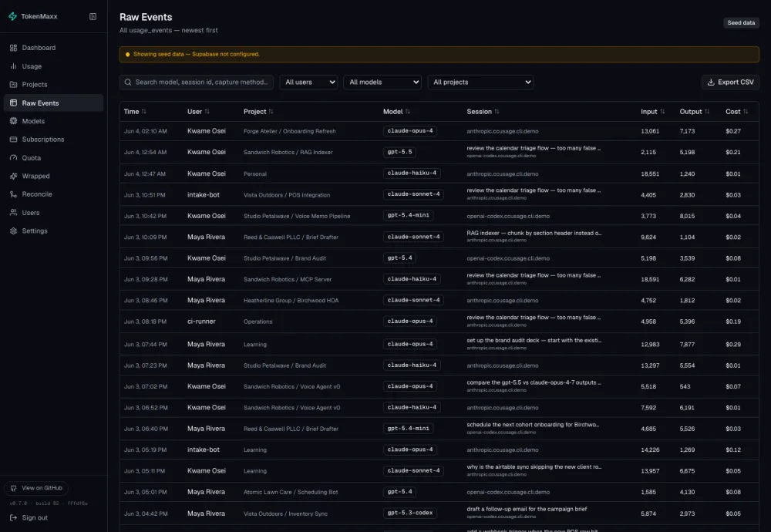Sort by Input column arrows icon
Image resolution: width=771 pixels, height=532 pixels.
tap(662, 112)
